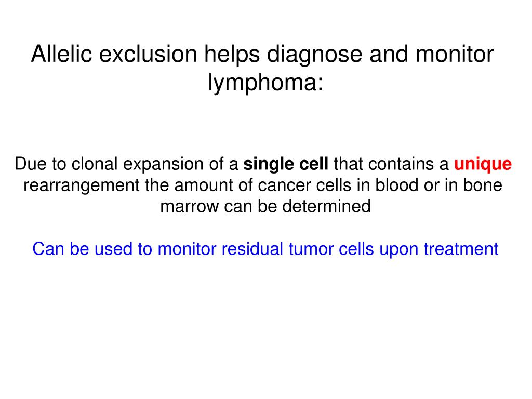The image size is (532, 399).
Task: Click the blue sentence about residual tumor cells
Action: [x=265, y=249]
